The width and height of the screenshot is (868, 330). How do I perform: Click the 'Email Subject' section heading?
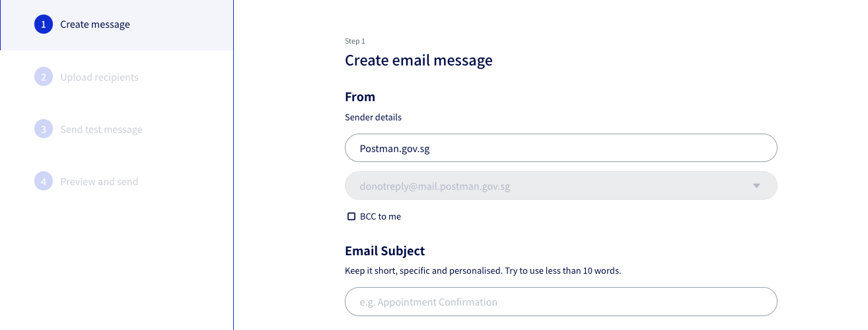(384, 251)
